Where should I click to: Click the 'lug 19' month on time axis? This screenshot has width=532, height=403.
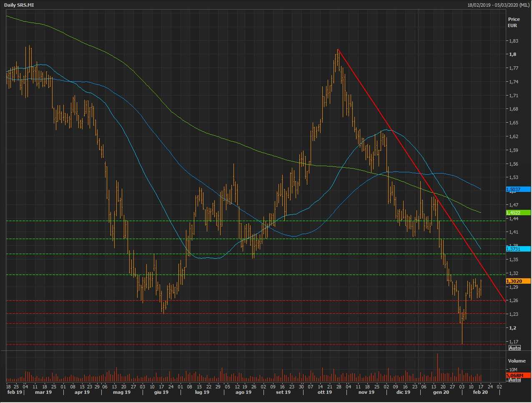click(x=202, y=392)
